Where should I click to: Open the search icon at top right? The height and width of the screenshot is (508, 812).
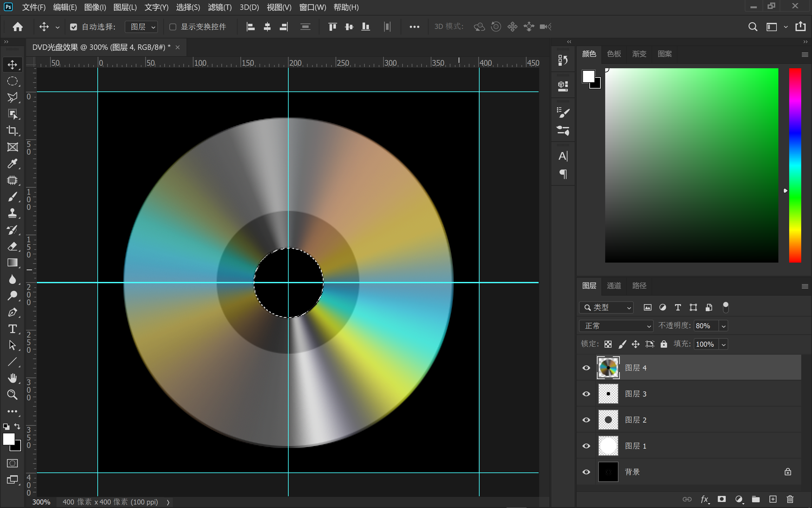point(753,27)
